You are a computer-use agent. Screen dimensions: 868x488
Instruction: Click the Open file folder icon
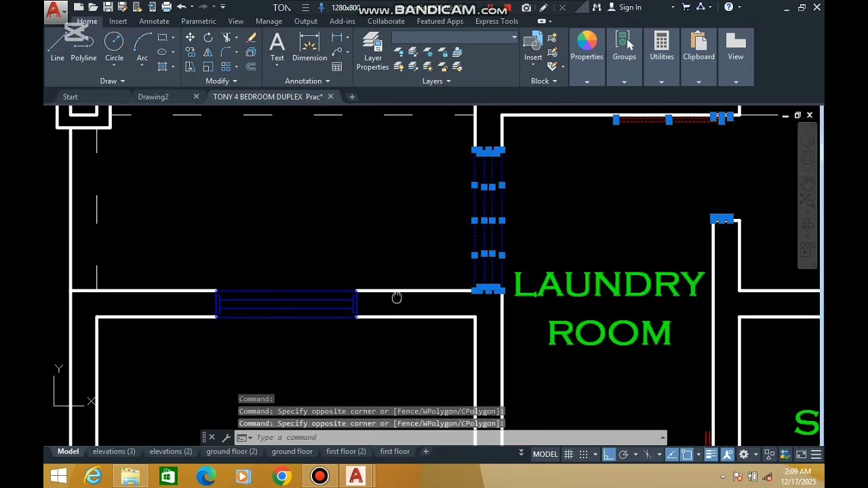click(93, 7)
